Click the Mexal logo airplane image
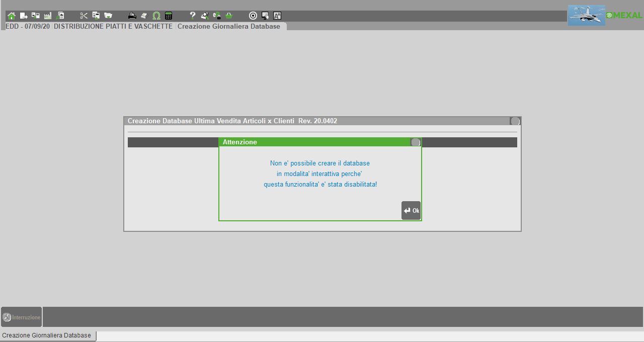The width and height of the screenshot is (644, 342). pyautogui.click(x=586, y=16)
